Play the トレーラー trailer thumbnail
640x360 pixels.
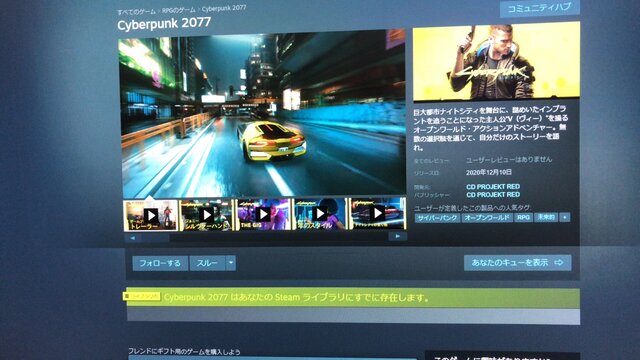coord(151,215)
